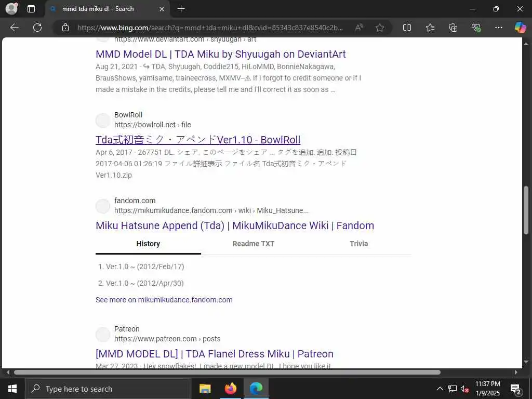Image resolution: width=532 pixels, height=399 pixels.
Task: Open the Windows Start menu
Action: 12,389
